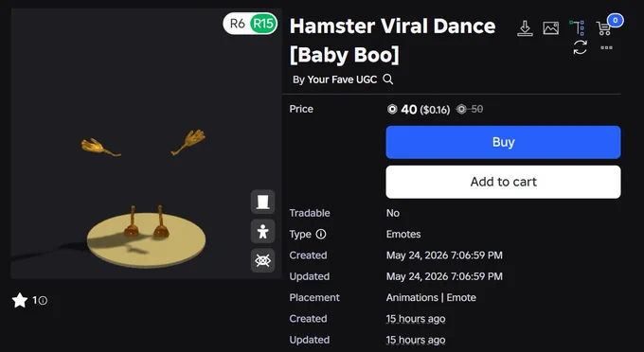The image size is (644, 352).
Task: Click the Emotes type value
Action: point(403,235)
